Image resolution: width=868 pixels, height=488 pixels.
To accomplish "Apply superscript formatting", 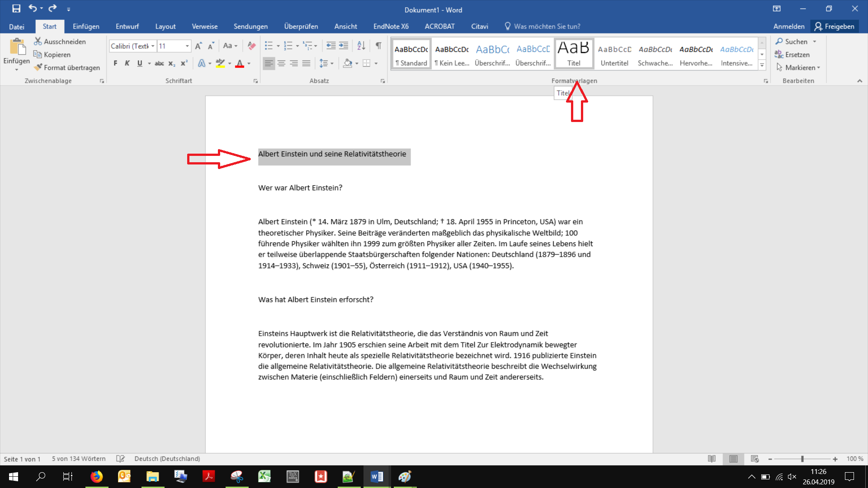I will tap(184, 63).
